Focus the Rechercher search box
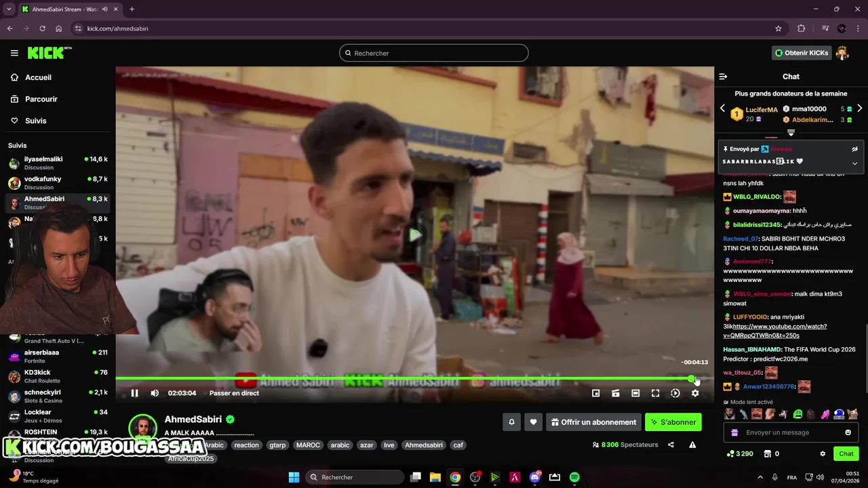The width and height of the screenshot is (868, 488). [434, 53]
